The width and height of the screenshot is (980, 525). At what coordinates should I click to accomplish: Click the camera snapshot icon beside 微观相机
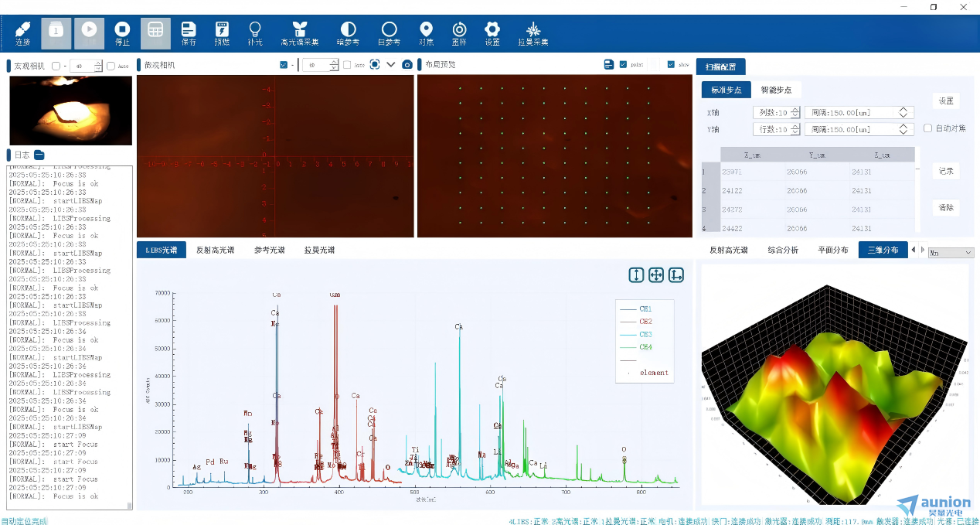[x=407, y=65]
